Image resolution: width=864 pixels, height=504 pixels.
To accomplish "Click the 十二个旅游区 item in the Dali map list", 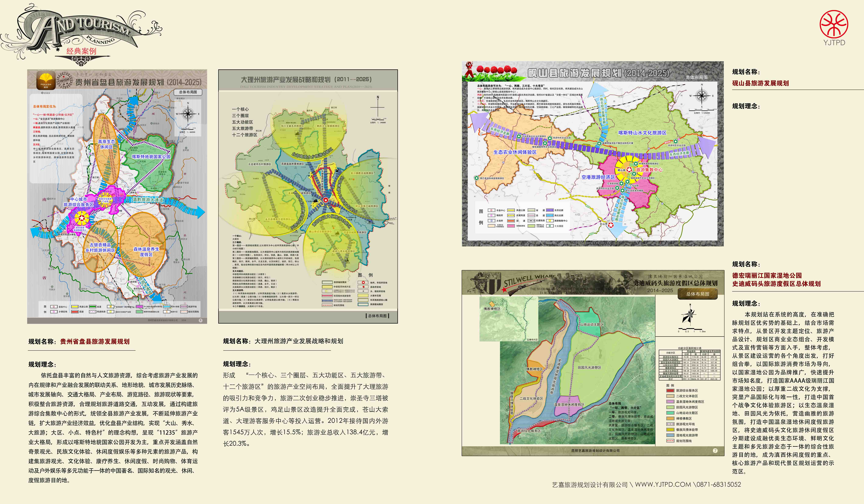I will tap(244, 135).
